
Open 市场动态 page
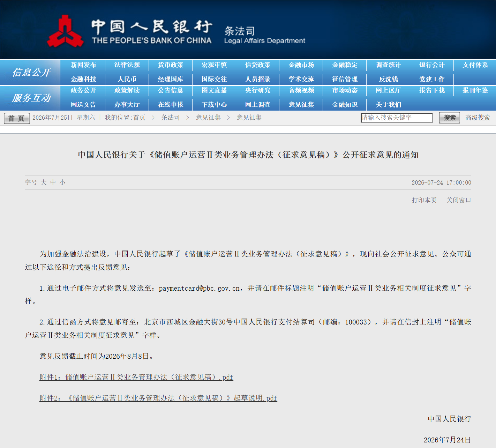coord(345,90)
